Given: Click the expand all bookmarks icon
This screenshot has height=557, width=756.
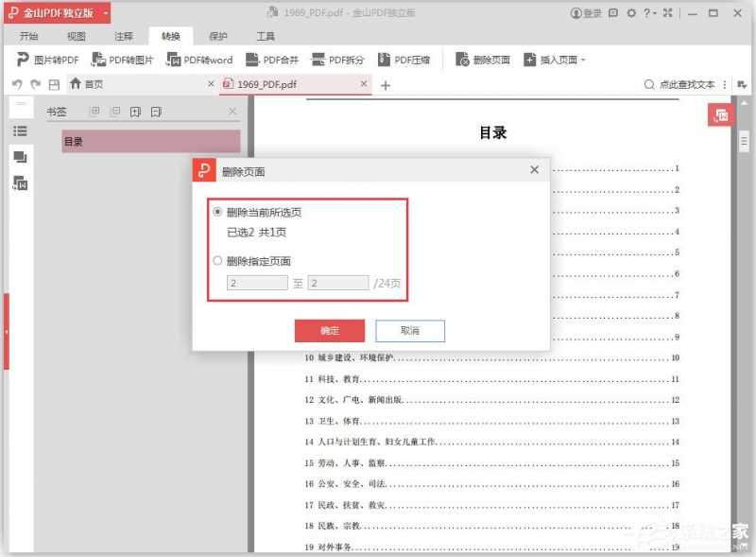Looking at the screenshot, I should (x=94, y=111).
